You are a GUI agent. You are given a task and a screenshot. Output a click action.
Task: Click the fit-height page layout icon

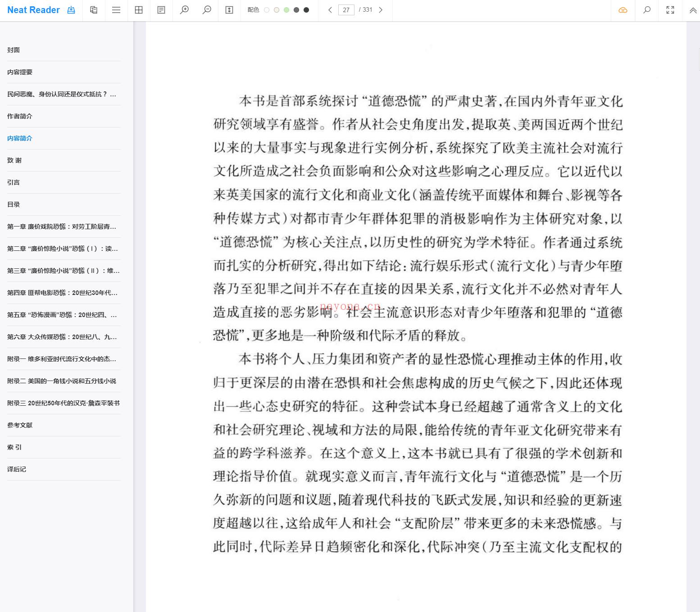(229, 10)
